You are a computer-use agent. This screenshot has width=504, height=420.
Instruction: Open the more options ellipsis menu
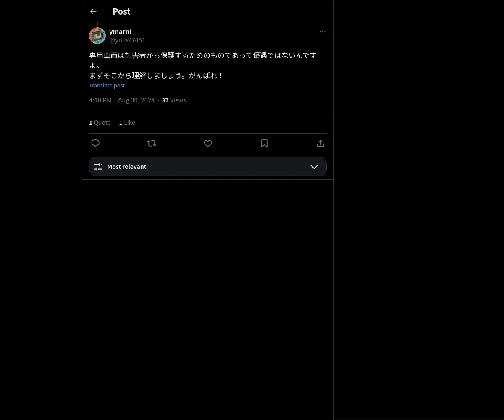[323, 31]
